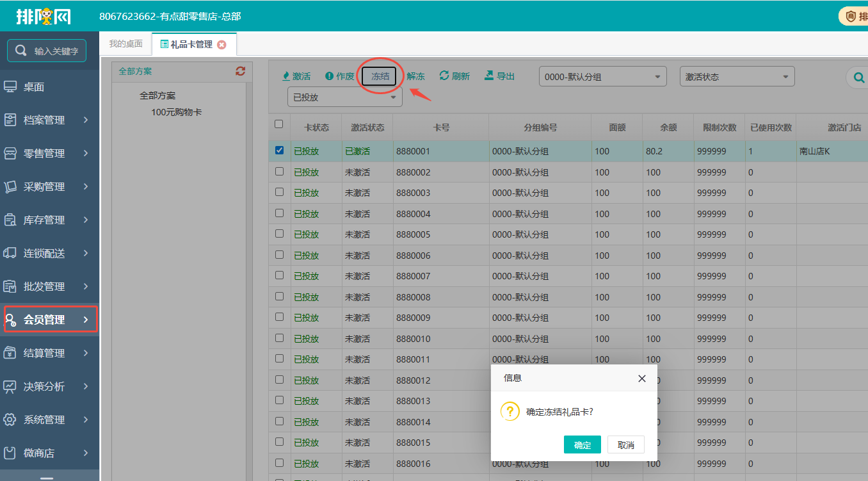The image size is (868, 481).
Task: Check the row checkbox for card 8880005
Action: coord(279,234)
